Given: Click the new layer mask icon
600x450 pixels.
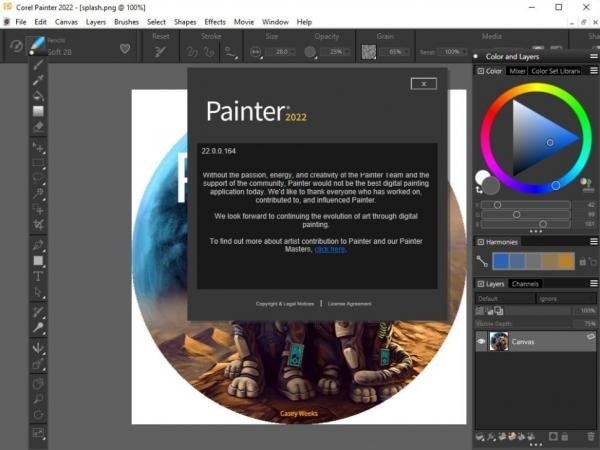Looking at the screenshot, I should click(x=553, y=436).
